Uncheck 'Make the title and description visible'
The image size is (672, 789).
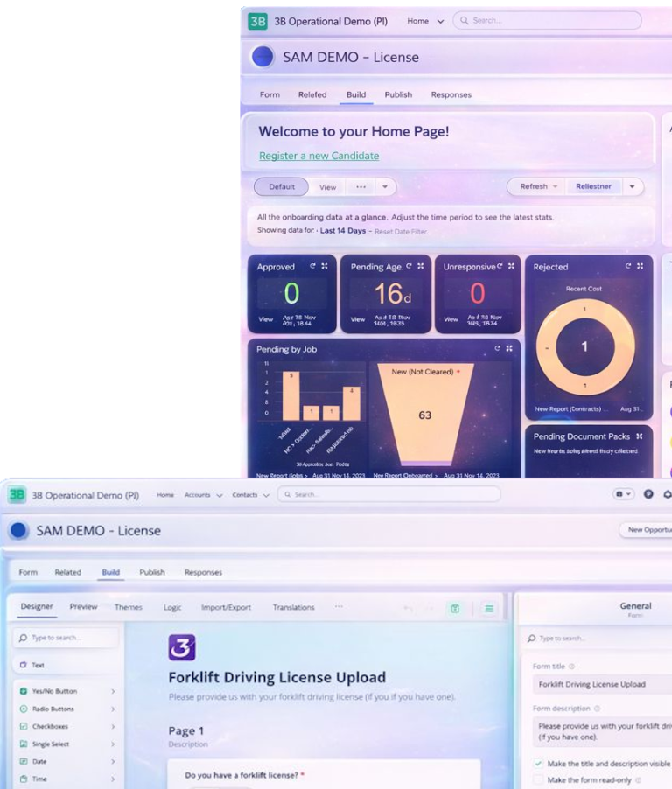pos(538,764)
